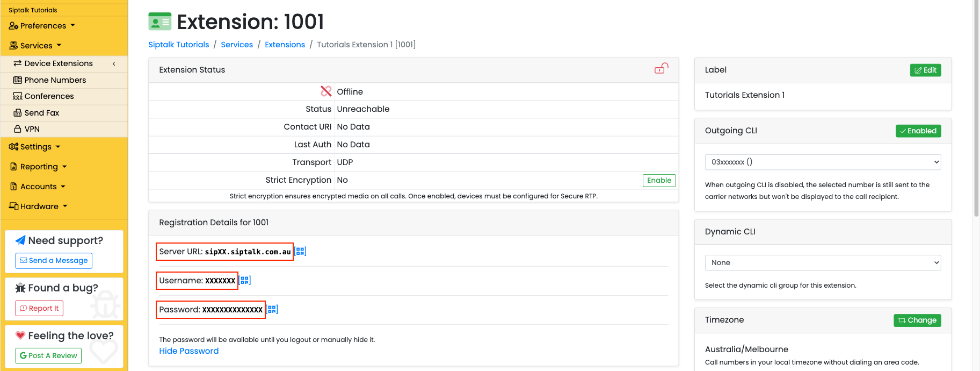Click the Send Fax sidebar icon

tap(18, 113)
